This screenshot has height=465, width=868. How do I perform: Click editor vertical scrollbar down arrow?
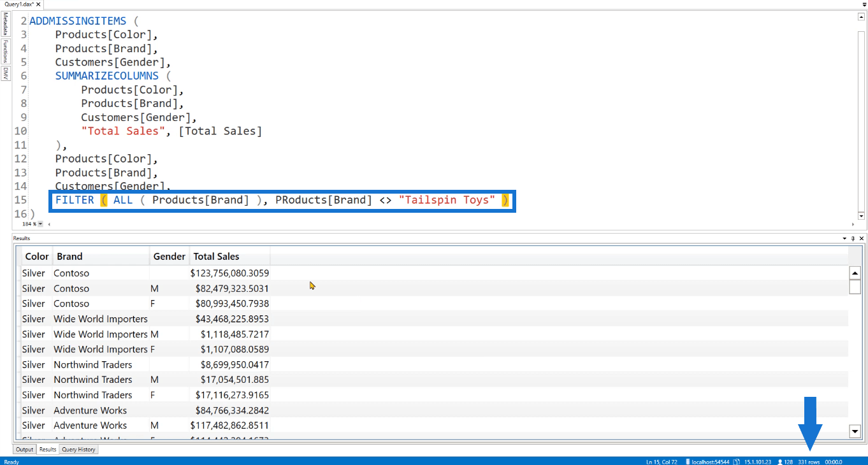(862, 216)
